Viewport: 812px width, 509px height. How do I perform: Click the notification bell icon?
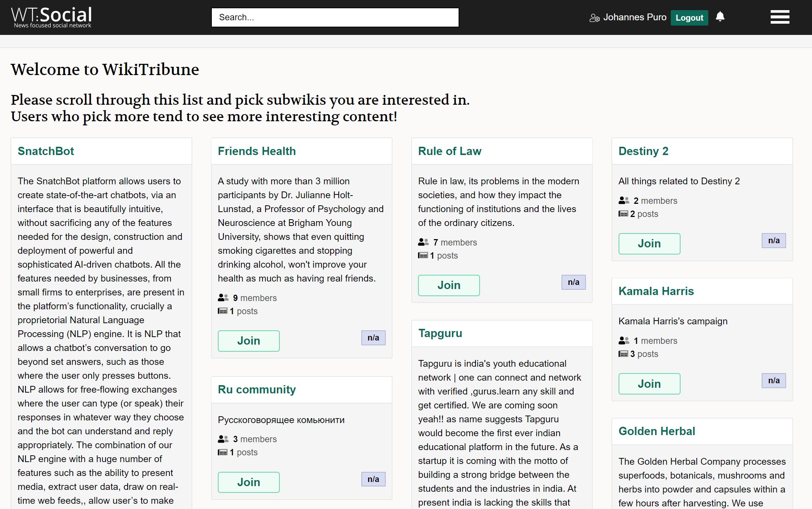[720, 17]
